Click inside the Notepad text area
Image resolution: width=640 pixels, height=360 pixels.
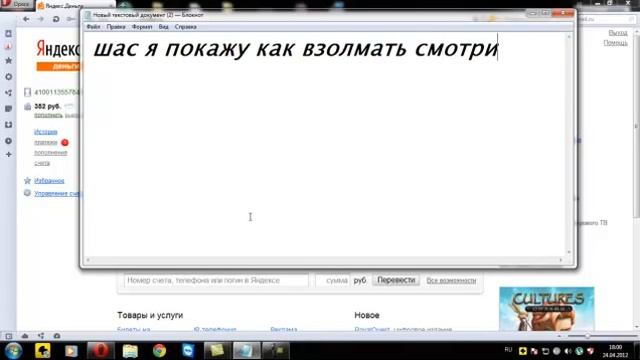[325, 144]
